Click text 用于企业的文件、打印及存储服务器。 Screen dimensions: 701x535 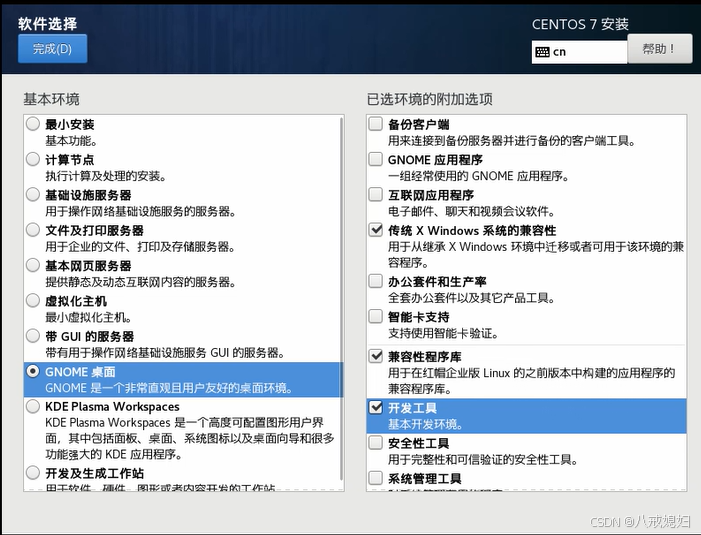140,247
